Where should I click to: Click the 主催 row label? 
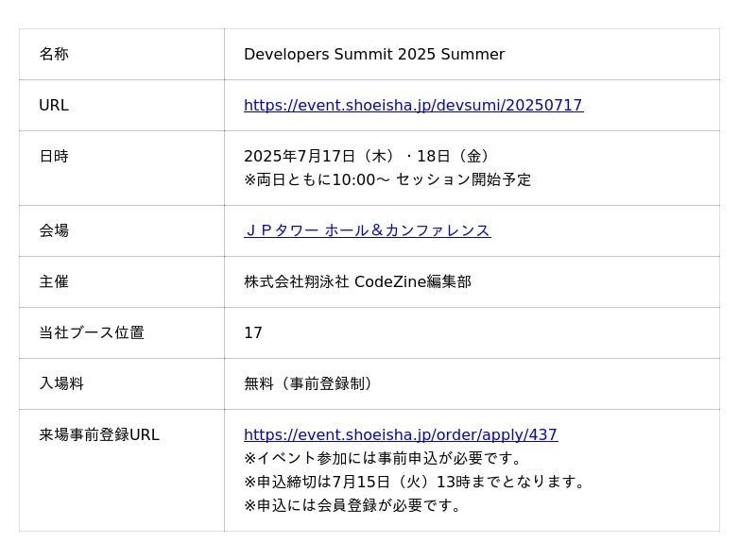tap(54, 281)
